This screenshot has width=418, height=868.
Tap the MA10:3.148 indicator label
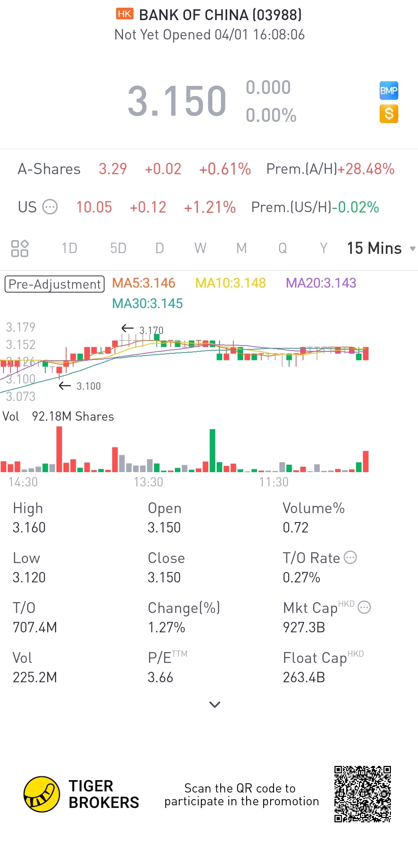tap(231, 283)
